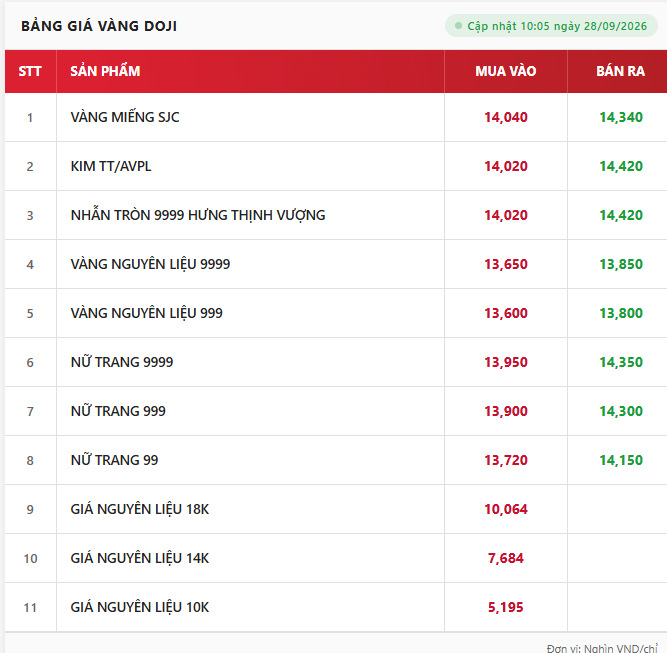
Task: Select GIÁ NGUYÊN LIỆU 18K product name
Action: (140, 509)
